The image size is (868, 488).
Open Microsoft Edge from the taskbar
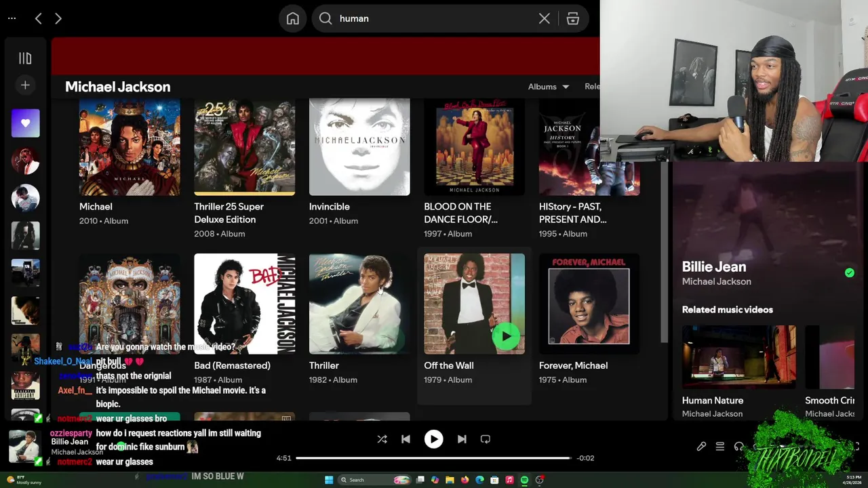pos(479,480)
